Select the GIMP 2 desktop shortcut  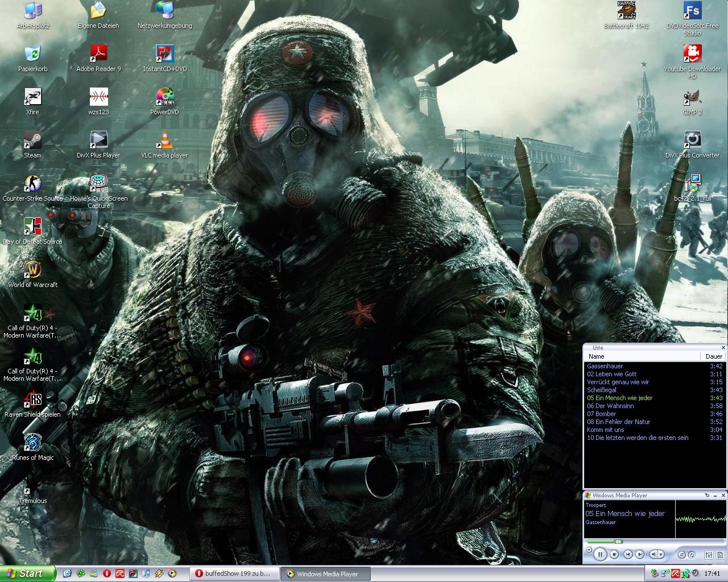pos(692,102)
